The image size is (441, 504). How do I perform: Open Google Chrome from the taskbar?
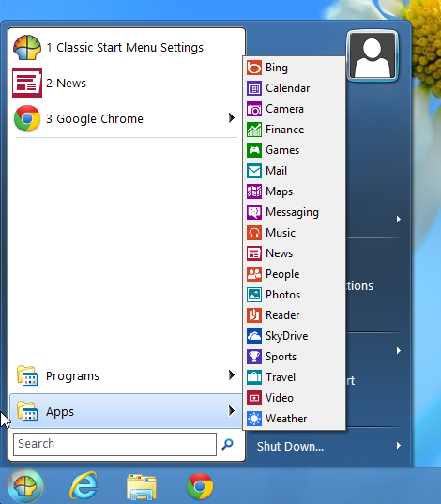[199, 486]
